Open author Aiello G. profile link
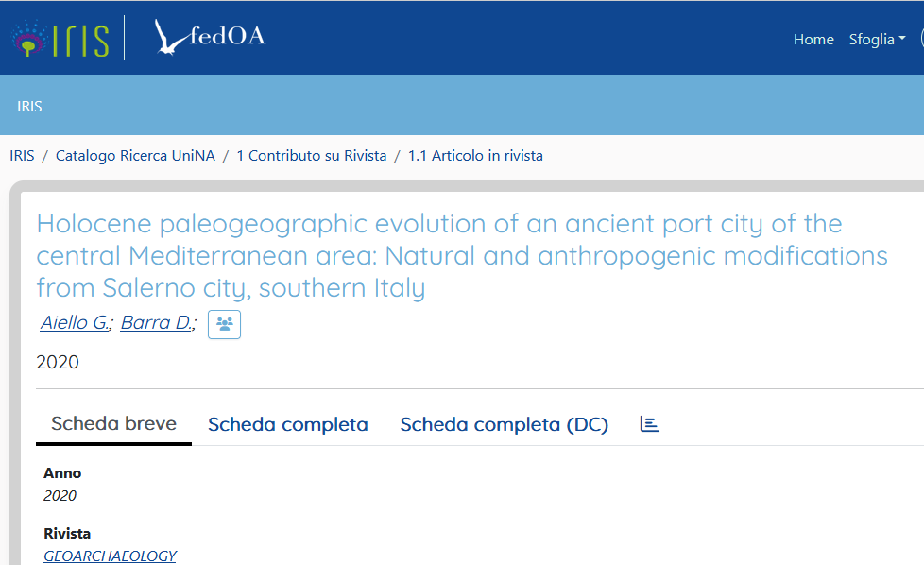Viewport: 924px width, 565px height. 76,323
